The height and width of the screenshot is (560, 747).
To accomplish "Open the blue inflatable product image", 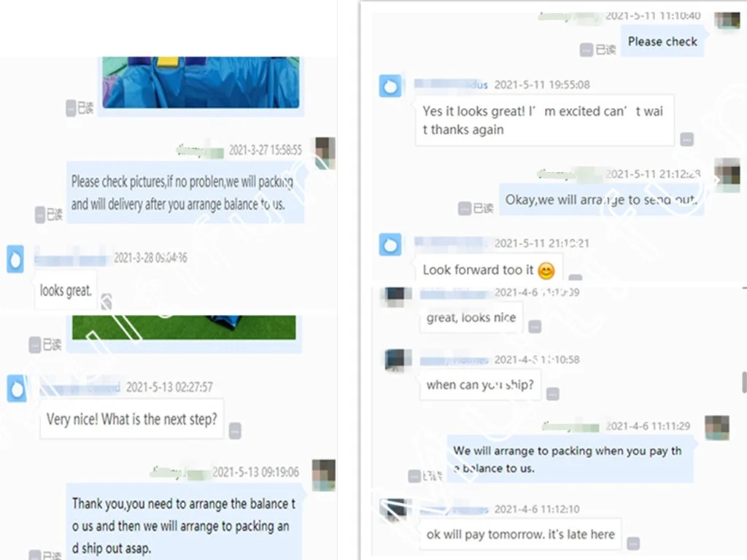I will coord(201,82).
